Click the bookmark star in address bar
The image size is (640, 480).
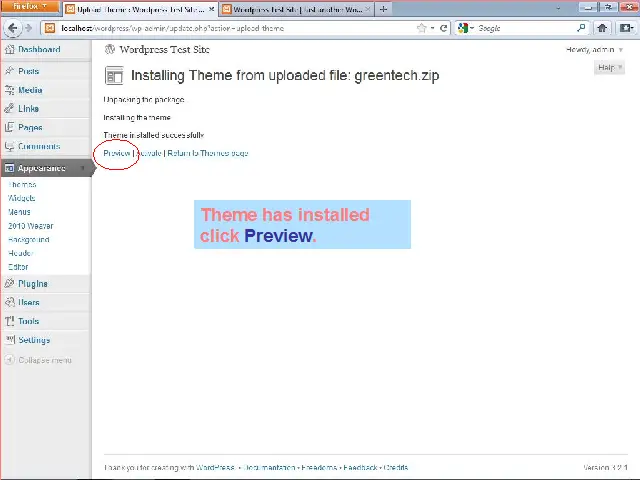click(x=422, y=28)
